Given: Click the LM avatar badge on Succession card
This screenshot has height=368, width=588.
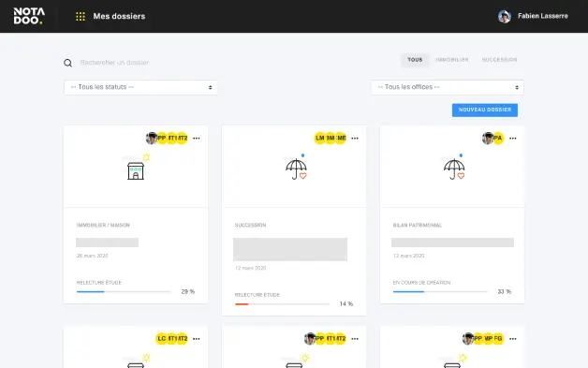Looking at the screenshot, I should click(x=320, y=138).
